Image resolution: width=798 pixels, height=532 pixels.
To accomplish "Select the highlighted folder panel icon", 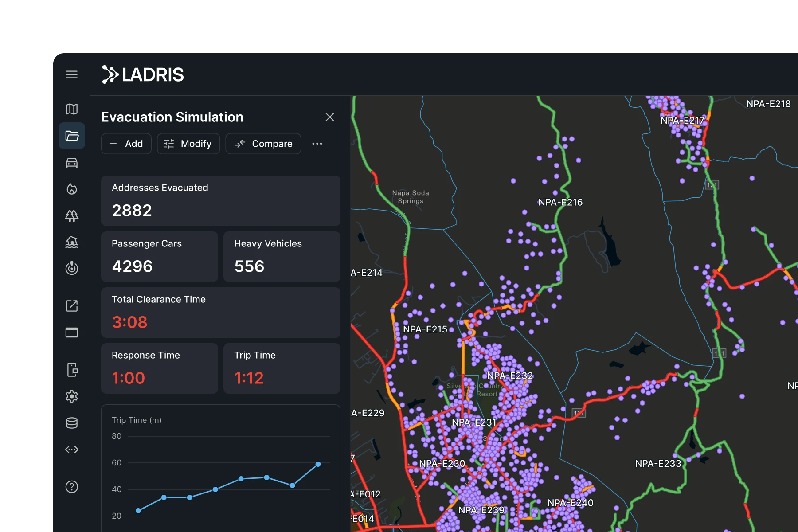I will coord(72,136).
